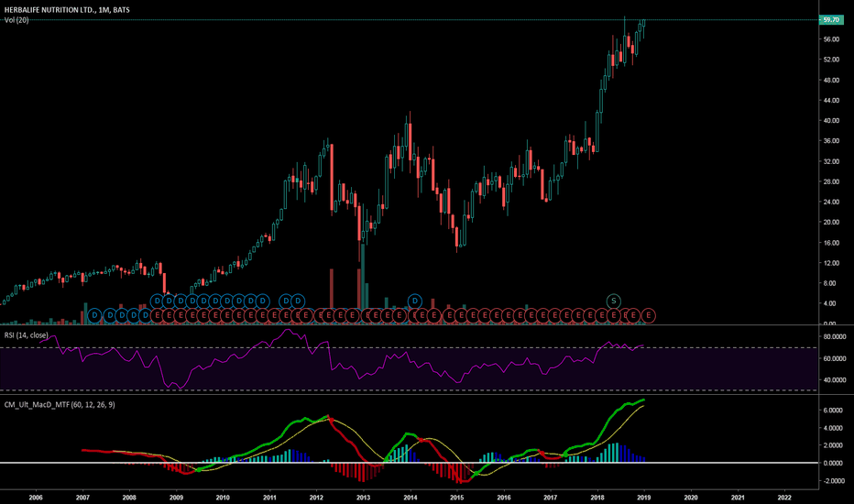Viewport: 854px width, 504px height.
Task: Click the 48.00 price axis label
Action: click(831, 80)
